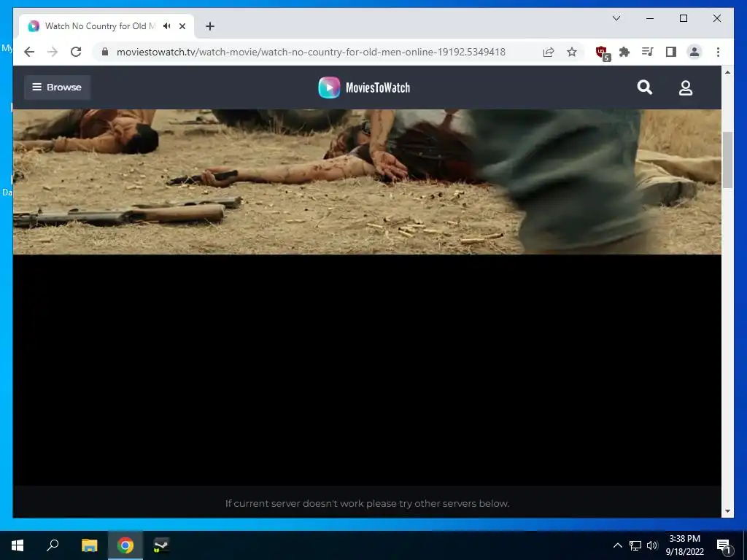Click the lock icon in address bar
The height and width of the screenshot is (560, 747).
click(105, 52)
